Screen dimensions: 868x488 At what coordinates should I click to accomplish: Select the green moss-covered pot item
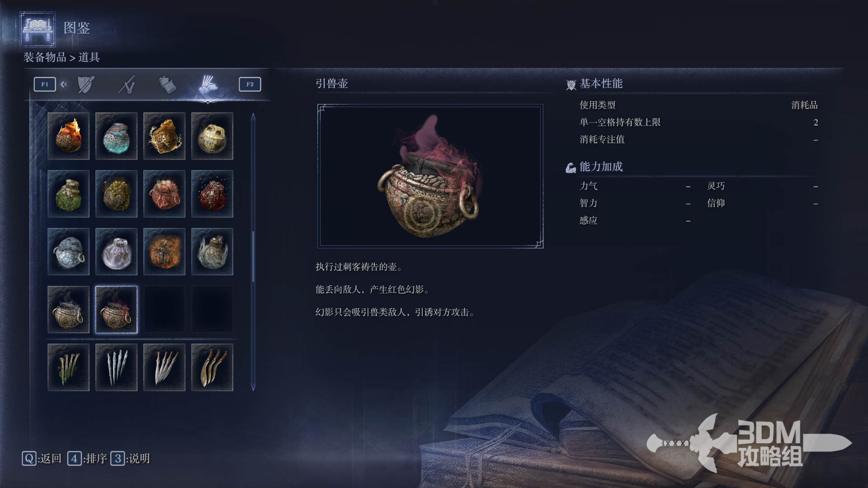tap(68, 194)
